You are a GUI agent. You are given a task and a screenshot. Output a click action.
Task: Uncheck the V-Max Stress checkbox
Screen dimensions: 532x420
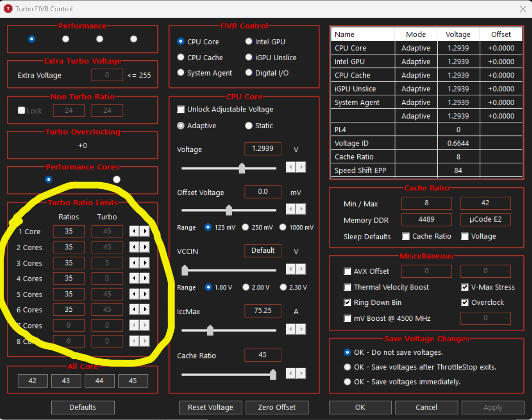[x=465, y=287]
